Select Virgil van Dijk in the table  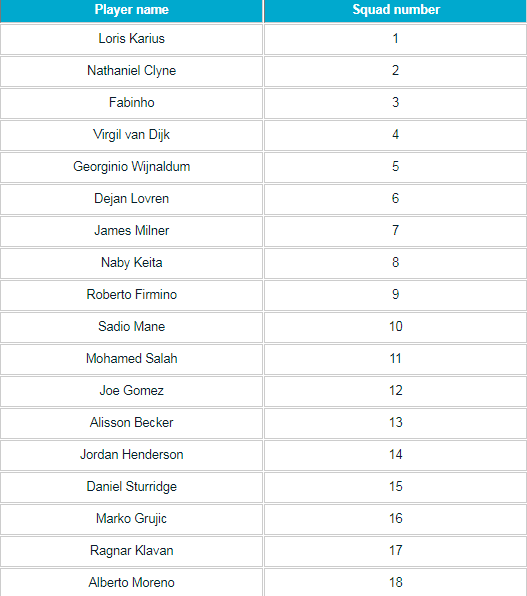[x=131, y=135]
